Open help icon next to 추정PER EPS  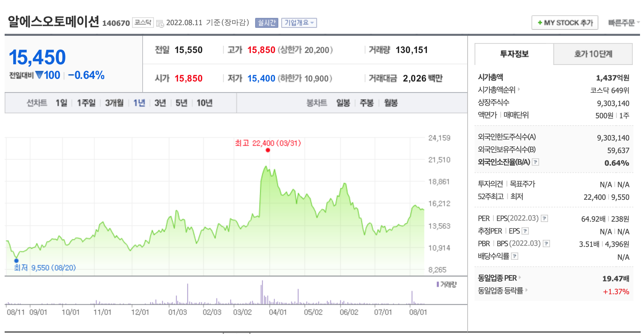525,231
